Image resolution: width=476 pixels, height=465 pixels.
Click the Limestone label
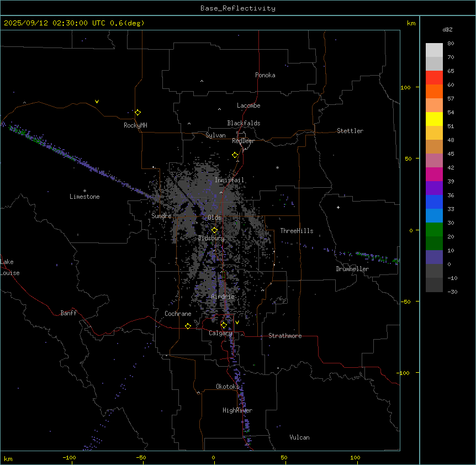click(84, 197)
